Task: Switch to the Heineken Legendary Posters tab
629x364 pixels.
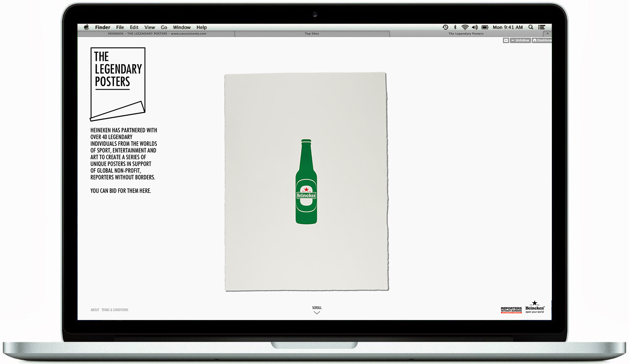Action: click(156, 34)
